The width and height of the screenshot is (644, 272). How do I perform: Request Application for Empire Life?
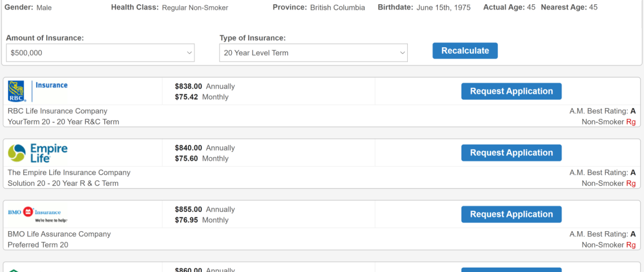point(511,153)
